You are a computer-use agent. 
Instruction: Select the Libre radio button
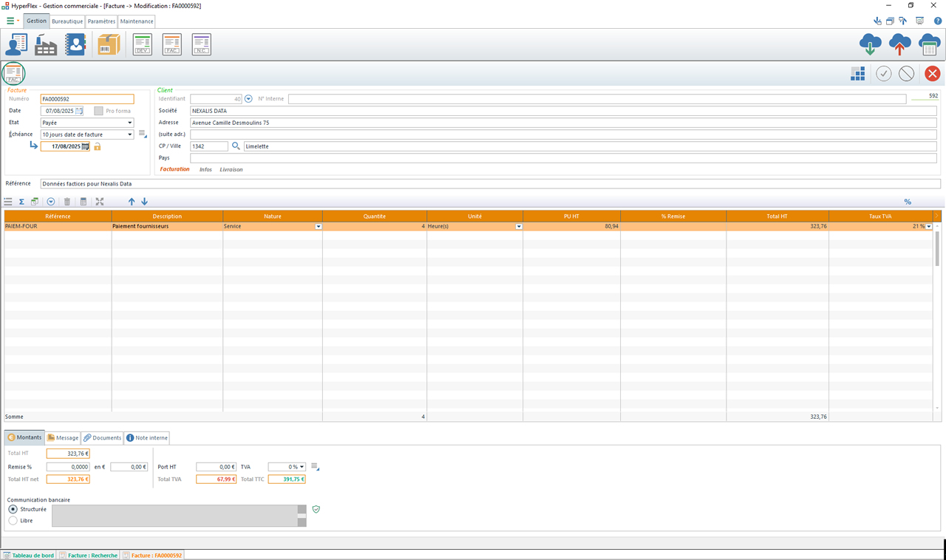pos(13,521)
